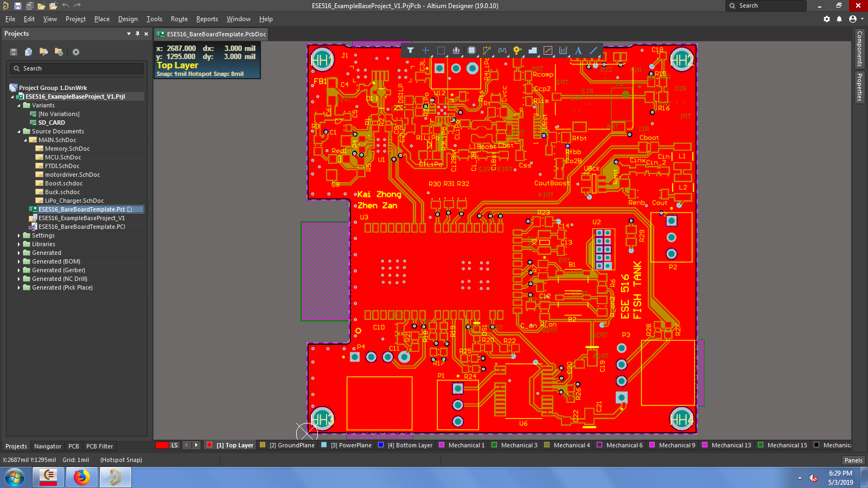868x488 pixels.
Task: Click the Place Component chip icon
Action: (x=471, y=50)
